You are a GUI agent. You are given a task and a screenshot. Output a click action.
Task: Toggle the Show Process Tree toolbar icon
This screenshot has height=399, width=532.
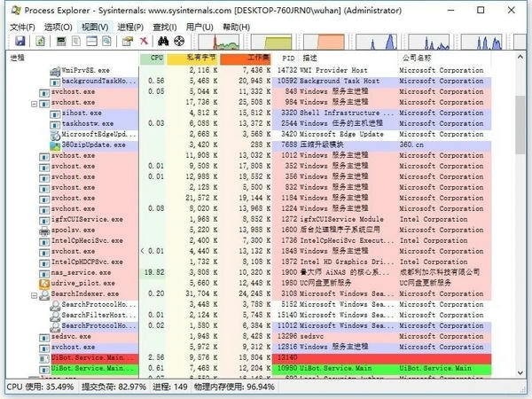76,42
